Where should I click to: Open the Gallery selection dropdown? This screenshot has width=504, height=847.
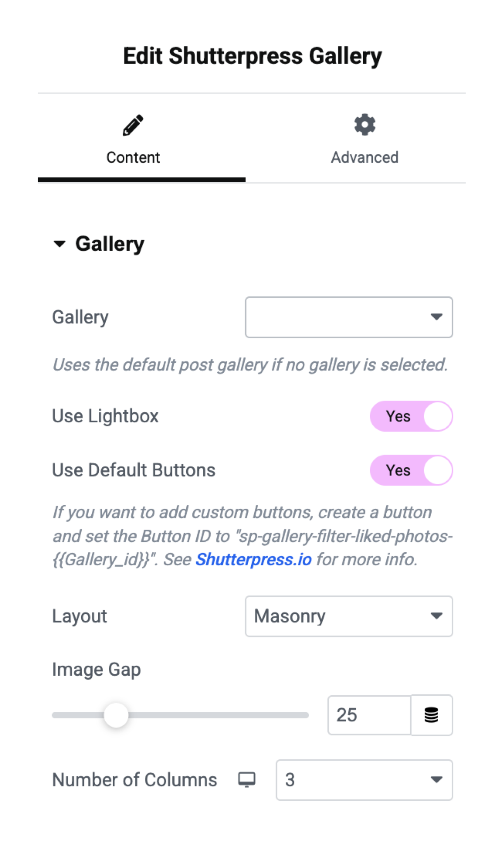pyautogui.click(x=348, y=317)
